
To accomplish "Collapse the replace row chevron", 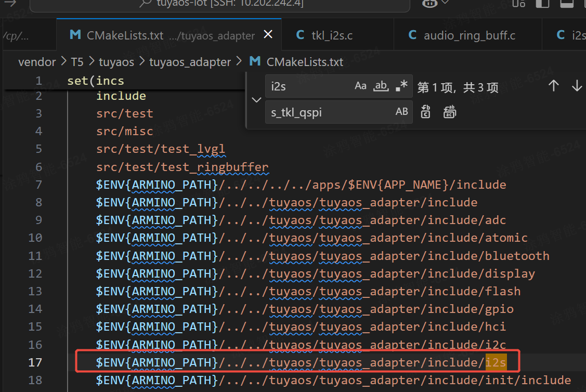I will point(256,100).
